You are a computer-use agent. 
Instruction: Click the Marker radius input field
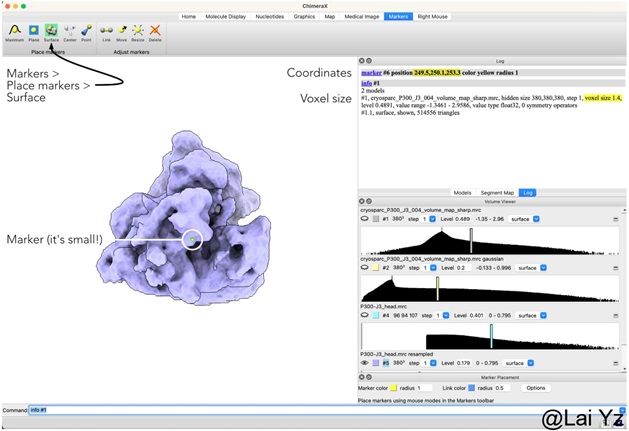[x=424, y=388]
